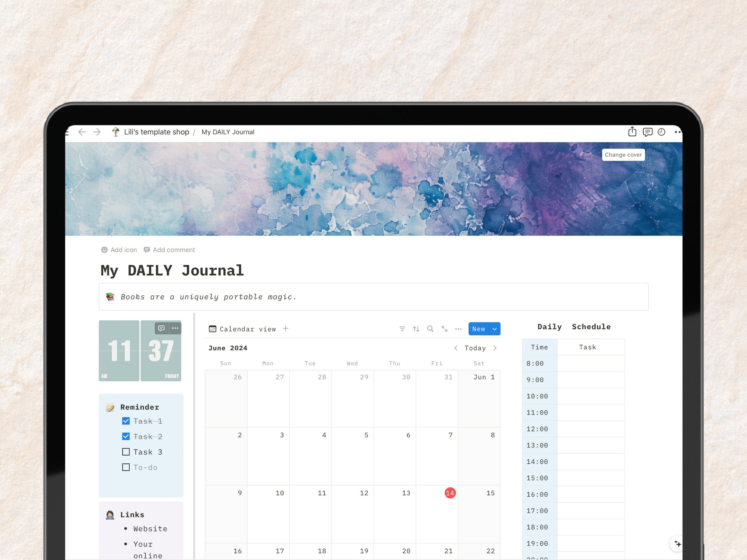The height and width of the screenshot is (560, 747).
Task: Check the Task 3 checkbox
Action: pyautogui.click(x=126, y=452)
